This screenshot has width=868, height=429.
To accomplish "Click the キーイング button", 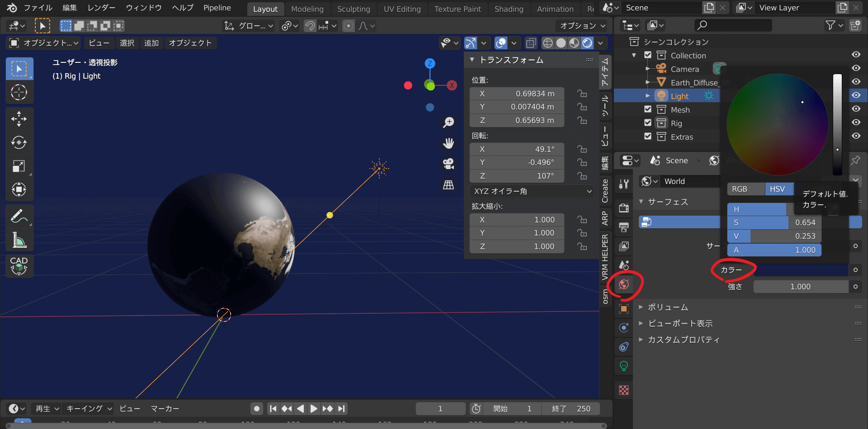I will [89, 409].
